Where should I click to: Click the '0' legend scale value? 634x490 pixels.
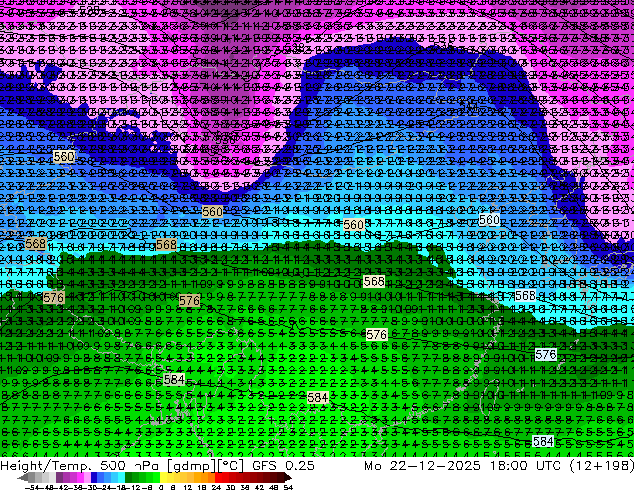click(161, 487)
